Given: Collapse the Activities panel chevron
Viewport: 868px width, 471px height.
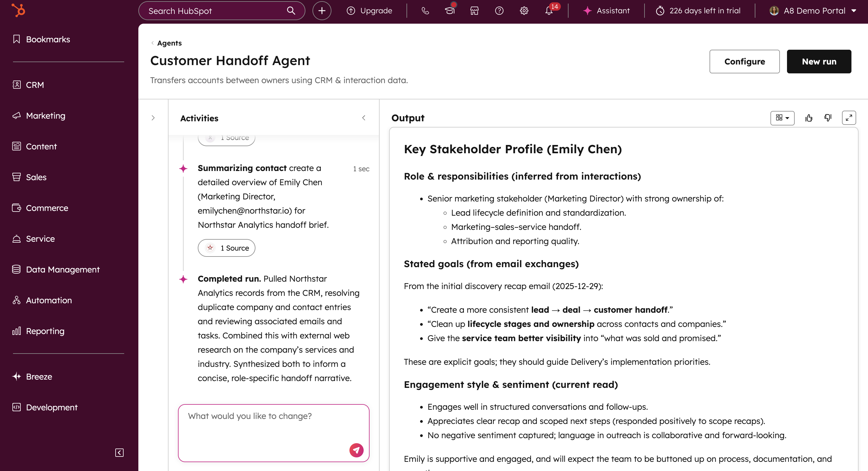Looking at the screenshot, I should (364, 118).
